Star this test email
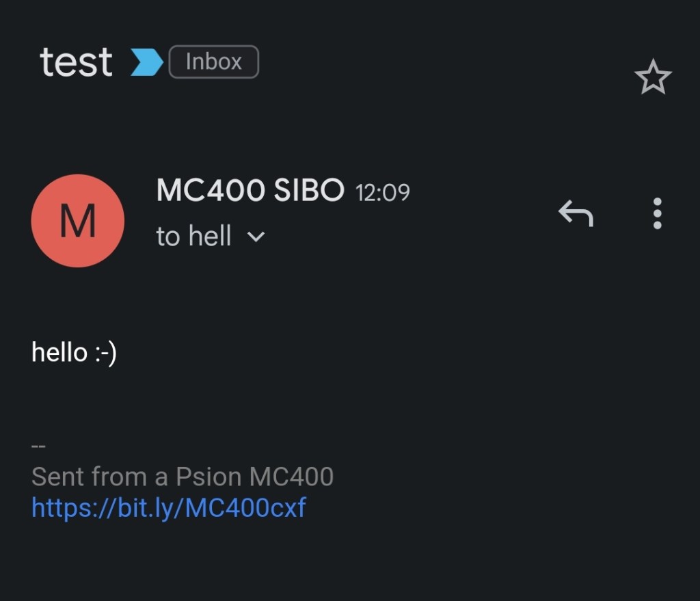 (x=653, y=77)
